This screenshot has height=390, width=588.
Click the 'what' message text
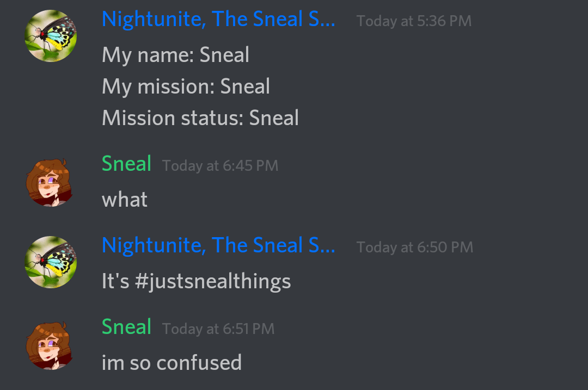[124, 200]
